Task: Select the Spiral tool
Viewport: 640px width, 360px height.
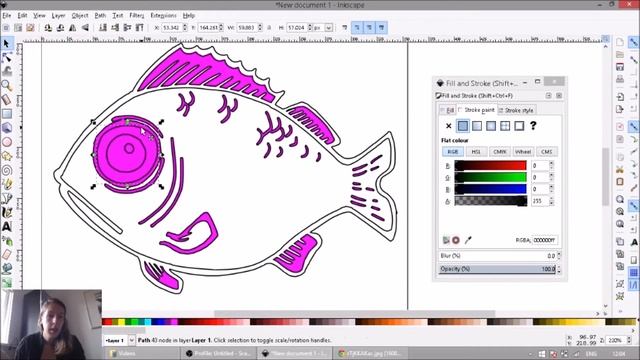Action: click(x=7, y=170)
